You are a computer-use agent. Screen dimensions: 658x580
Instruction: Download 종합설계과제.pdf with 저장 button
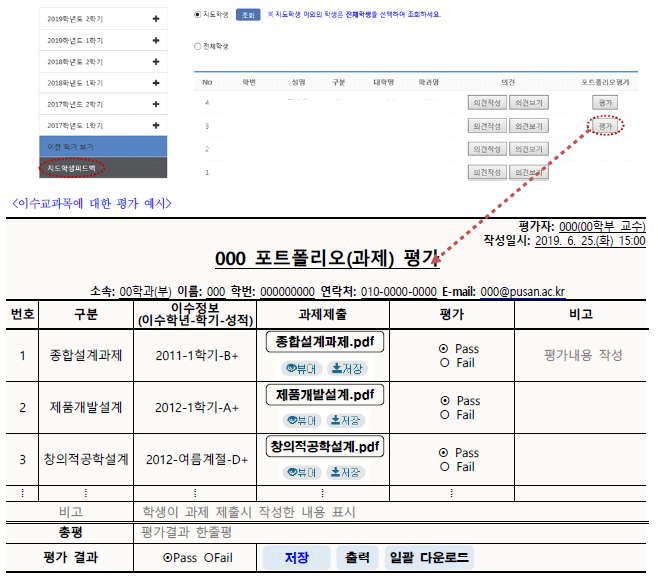tap(349, 368)
